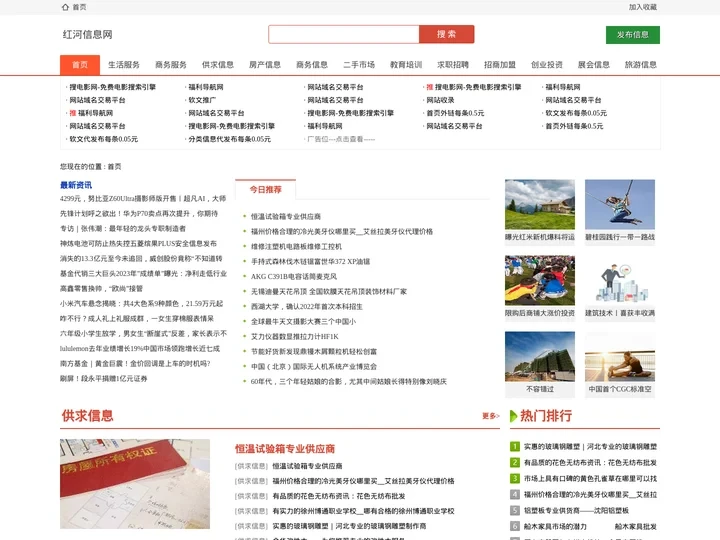The width and height of the screenshot is (720, 540).
Task: Select the 首页 navigation tab
Action: point(80,65)
